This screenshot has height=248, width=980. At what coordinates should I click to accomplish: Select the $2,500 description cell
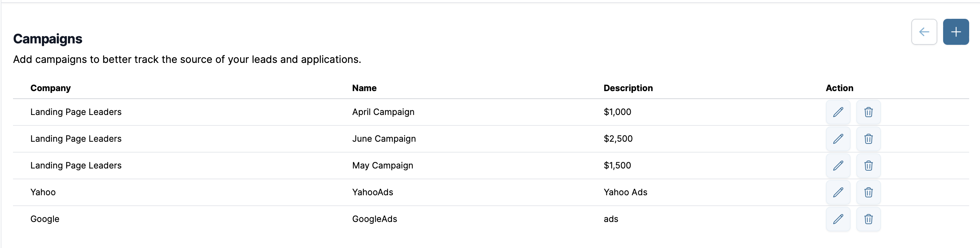618,139
